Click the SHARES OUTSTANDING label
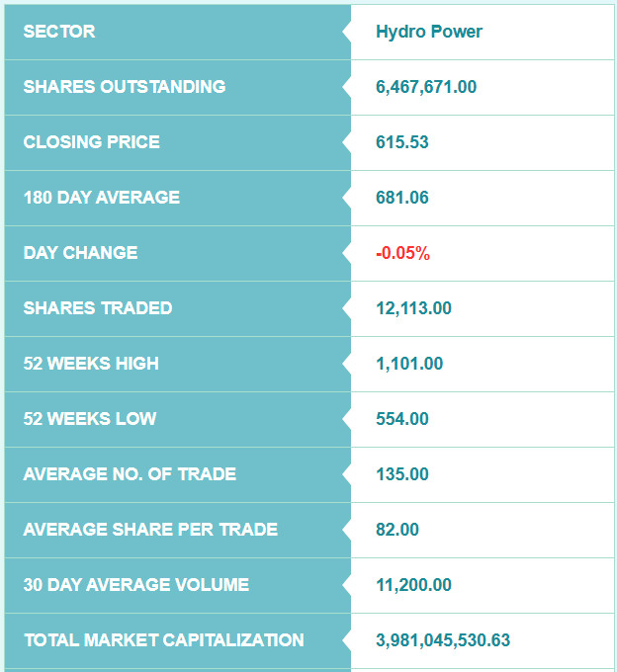The image size is (617, 672). click(x=125, y=87)
